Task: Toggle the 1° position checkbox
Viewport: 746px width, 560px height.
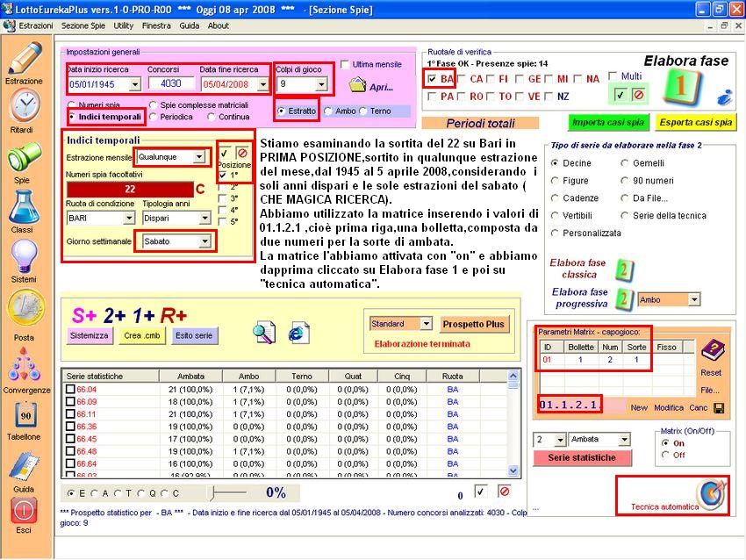Action: click(223, 176)
